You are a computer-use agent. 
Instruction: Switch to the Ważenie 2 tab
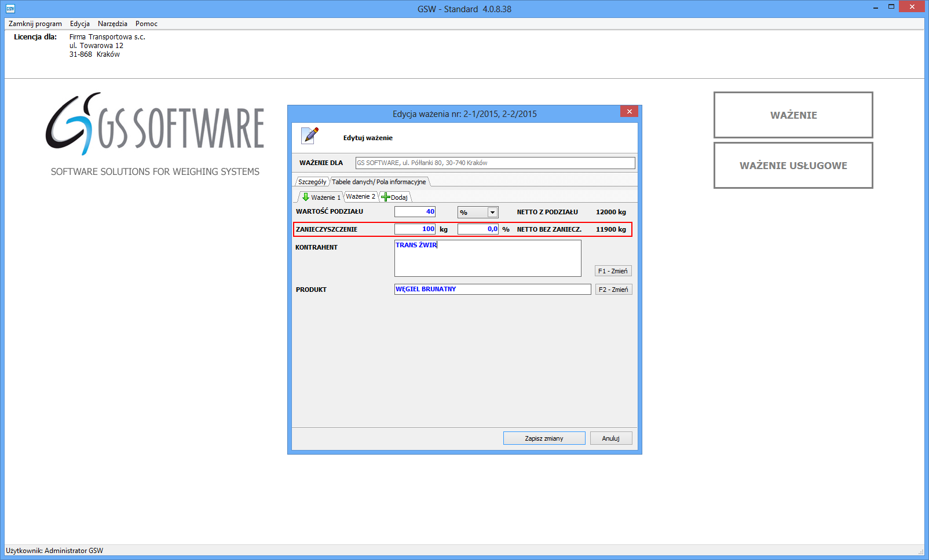point(360,197)
